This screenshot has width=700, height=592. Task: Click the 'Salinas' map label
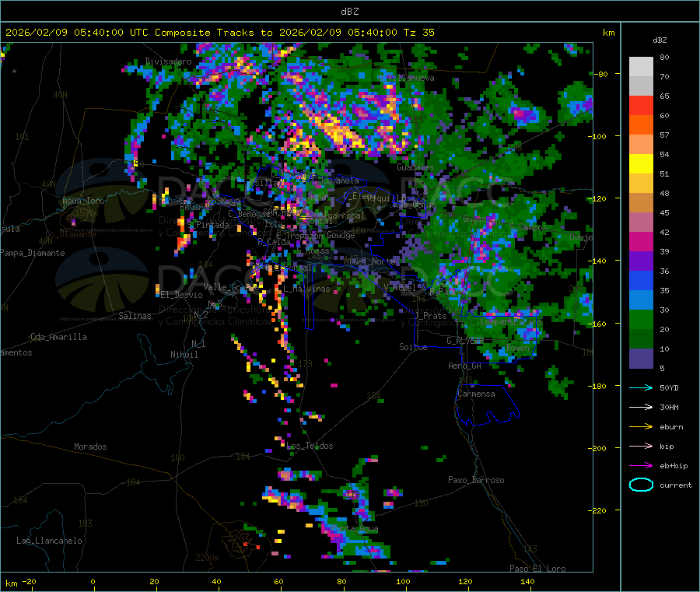click(x=135, y=316)
